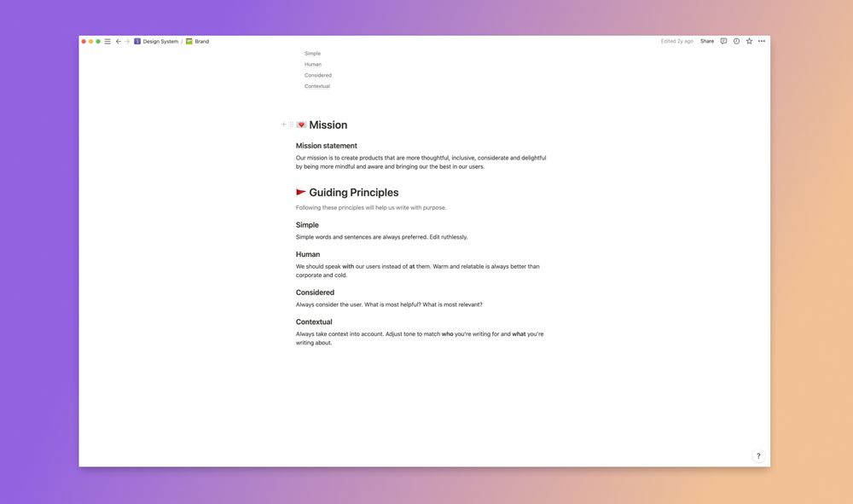Open the comments panel icon
Viewport: 853px width, 504px height.
coord(722,39)
